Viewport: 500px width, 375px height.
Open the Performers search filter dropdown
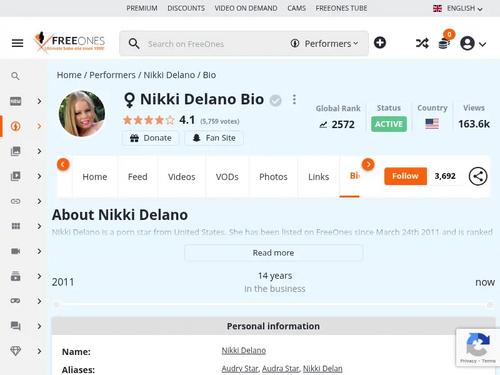[324, 44]
